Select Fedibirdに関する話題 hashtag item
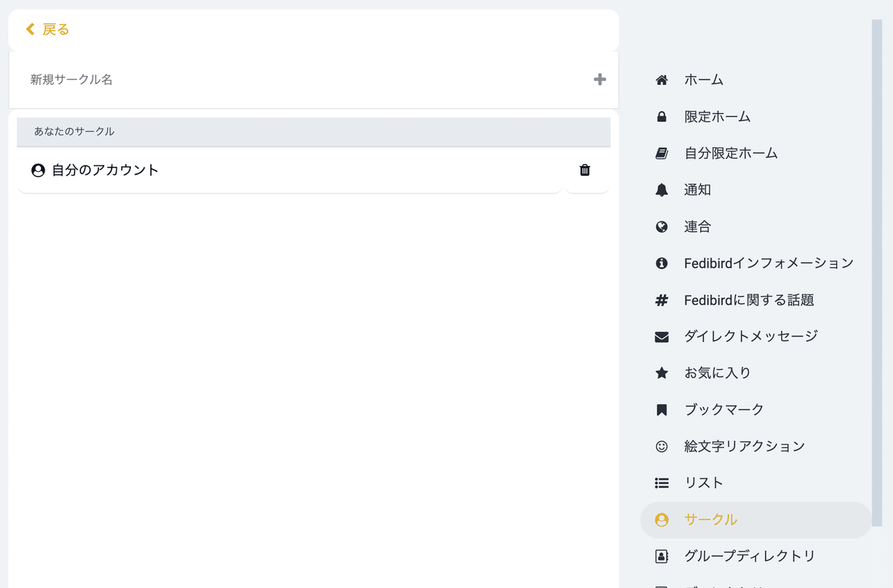 (749, 300)
